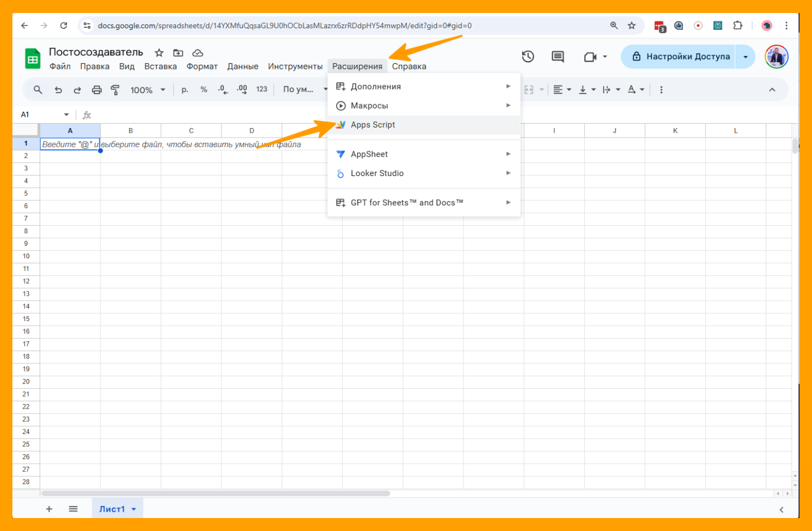
Task: Open the zoom 100% dropdown
Action: (x=148, y=90)
